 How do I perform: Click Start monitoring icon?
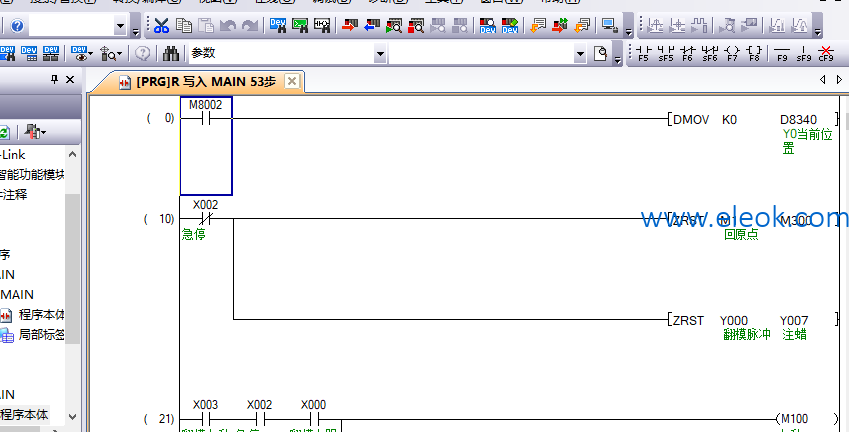coord(394,25)
